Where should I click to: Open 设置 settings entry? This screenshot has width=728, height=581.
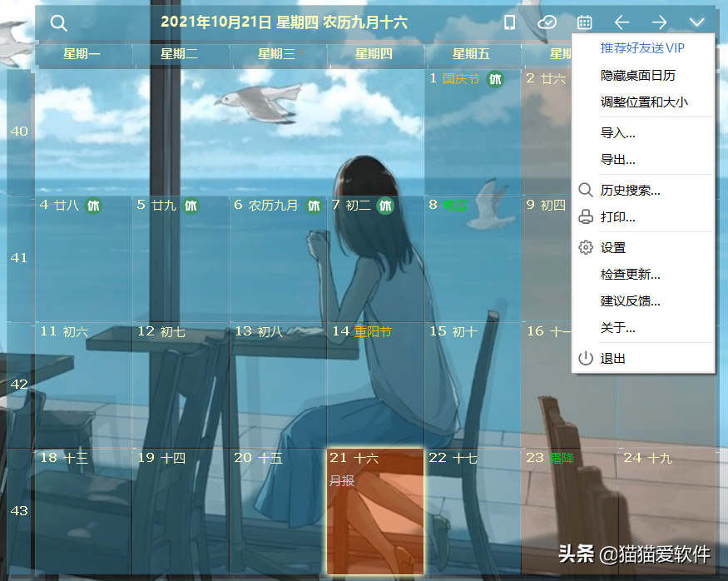(613, 247)
